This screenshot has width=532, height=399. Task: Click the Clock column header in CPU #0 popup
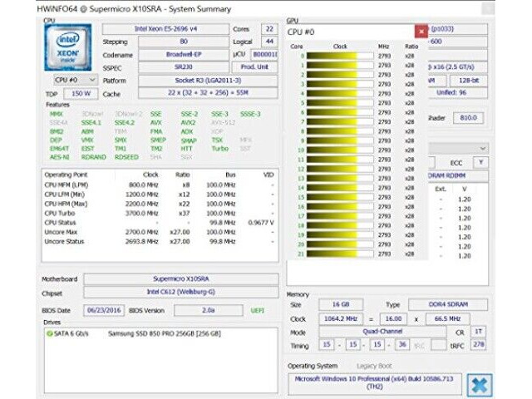click(340, 47)
